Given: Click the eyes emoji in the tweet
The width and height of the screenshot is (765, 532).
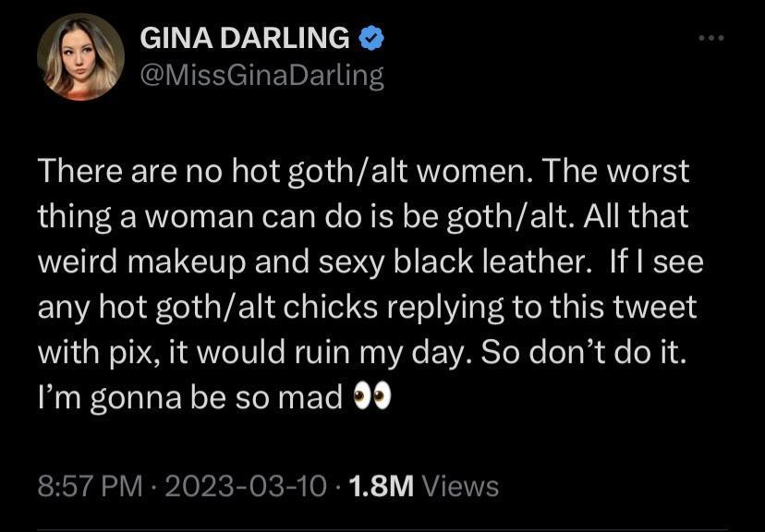Looking at the screenshot, I should click(373, 395).
